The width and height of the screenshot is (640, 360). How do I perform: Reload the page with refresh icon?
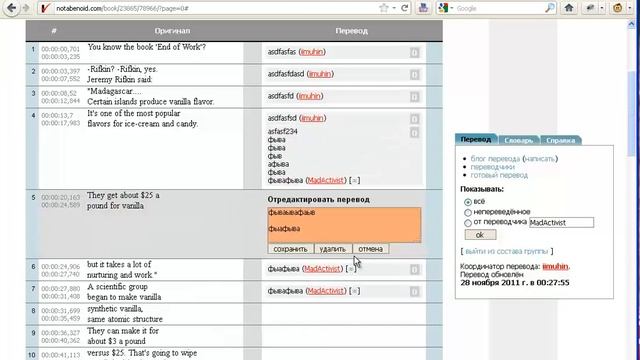click(404, 8)
